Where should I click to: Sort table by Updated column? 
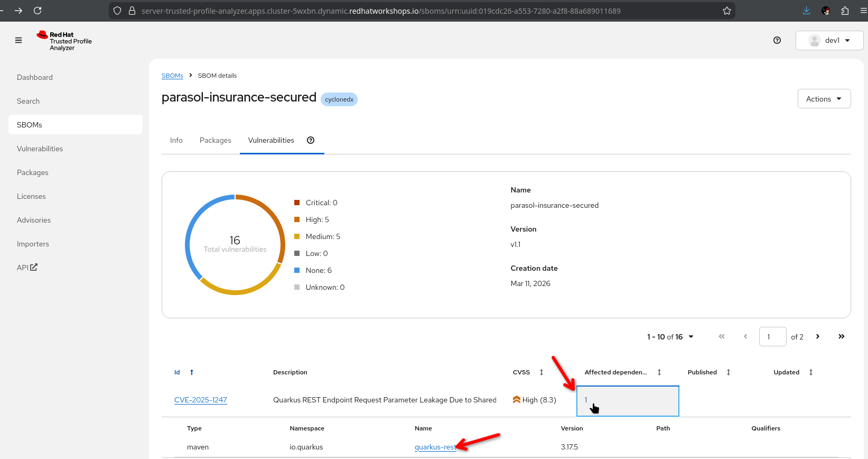coord(811,372)
